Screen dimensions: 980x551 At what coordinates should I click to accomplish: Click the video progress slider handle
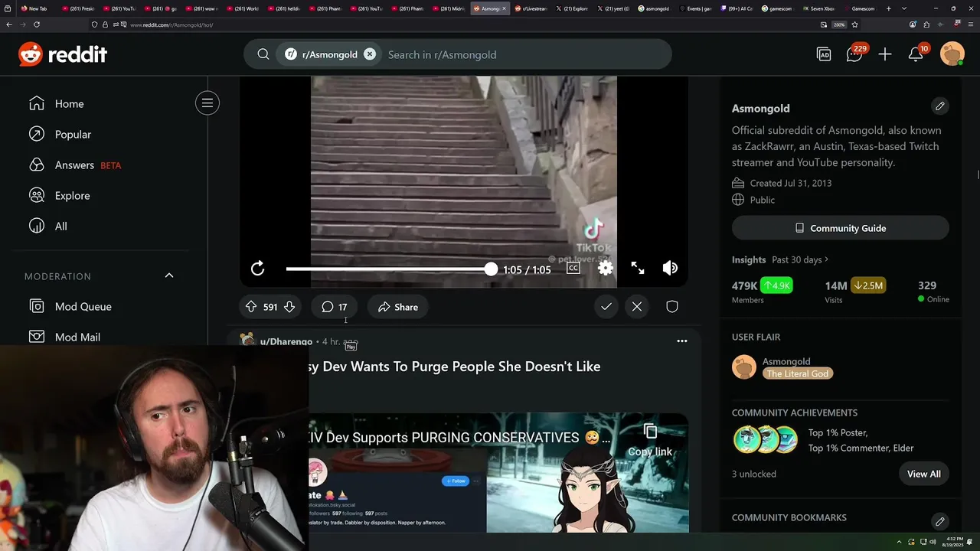[491, 269]
